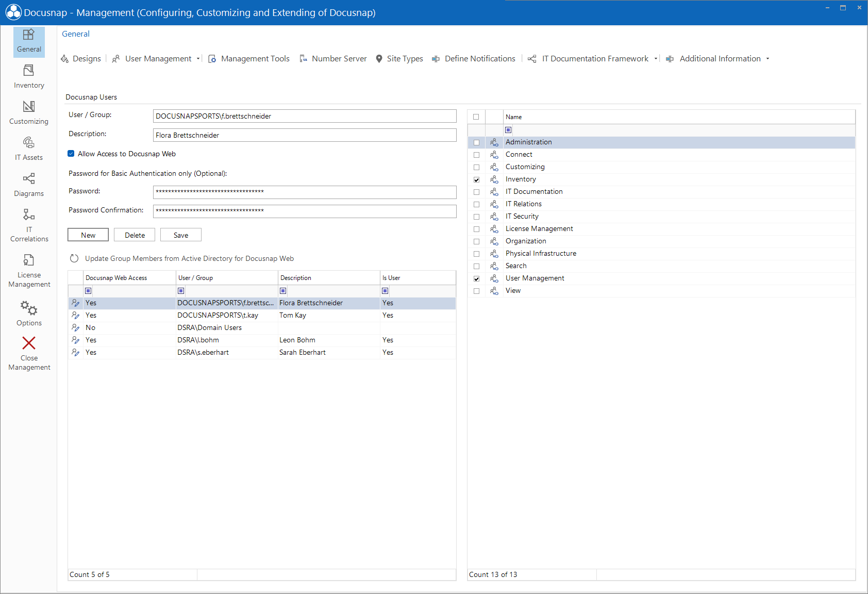
Task: Open Options in the sidebar
Action: 29,313
